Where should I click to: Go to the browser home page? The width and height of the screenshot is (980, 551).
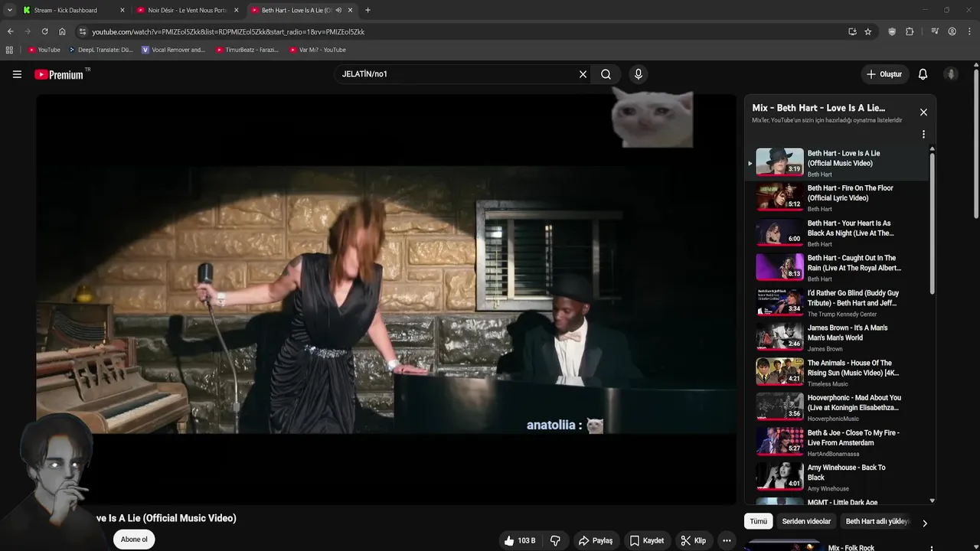(x=62, y=31)
